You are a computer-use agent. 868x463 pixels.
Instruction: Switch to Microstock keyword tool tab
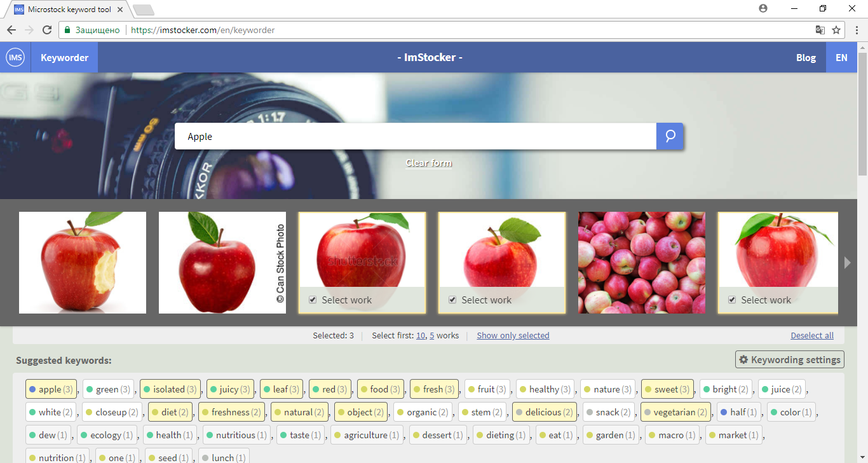pyautogui.click(x=69, y=10)
